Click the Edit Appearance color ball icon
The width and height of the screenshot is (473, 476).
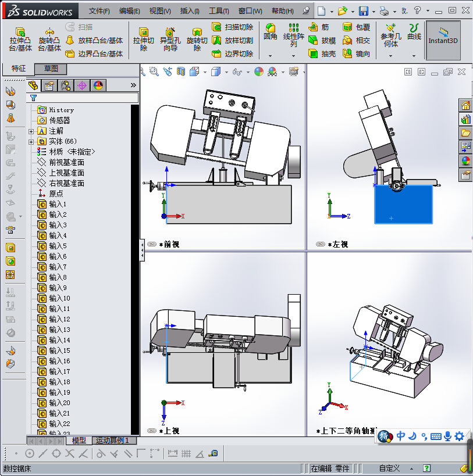(259, 71)
